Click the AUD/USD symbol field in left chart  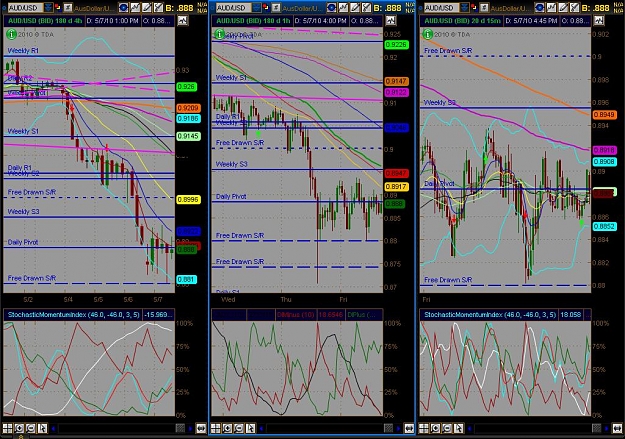tap(26, 8)
